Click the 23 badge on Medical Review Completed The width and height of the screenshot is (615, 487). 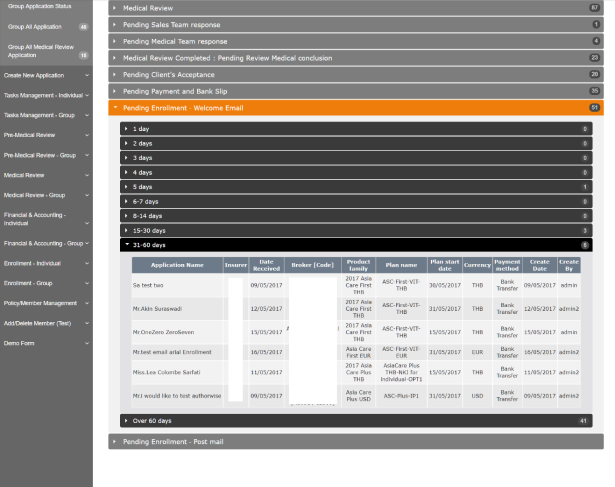595,58
